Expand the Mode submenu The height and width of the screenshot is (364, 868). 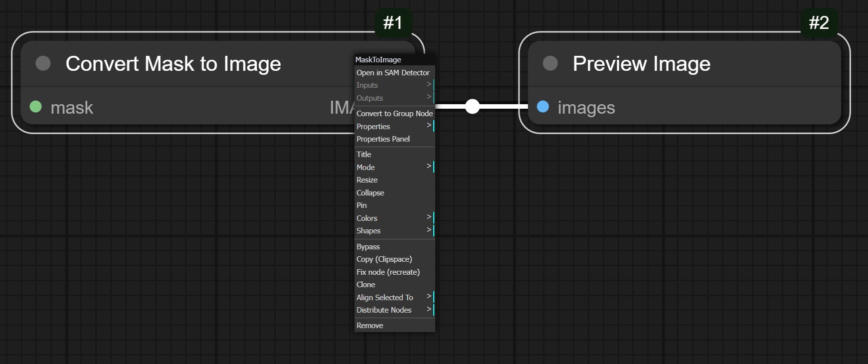(x=395, y=168)
